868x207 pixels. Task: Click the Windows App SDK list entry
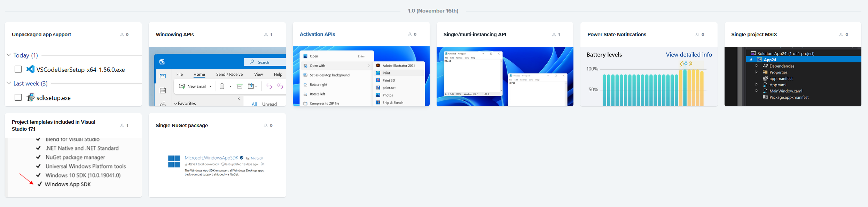point(68,184)
